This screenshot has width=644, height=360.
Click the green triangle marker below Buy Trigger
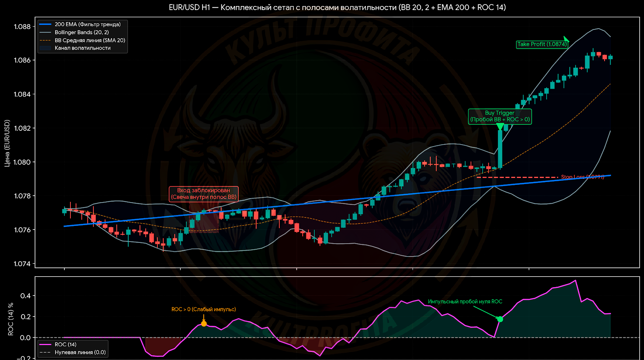coord(500,127)
